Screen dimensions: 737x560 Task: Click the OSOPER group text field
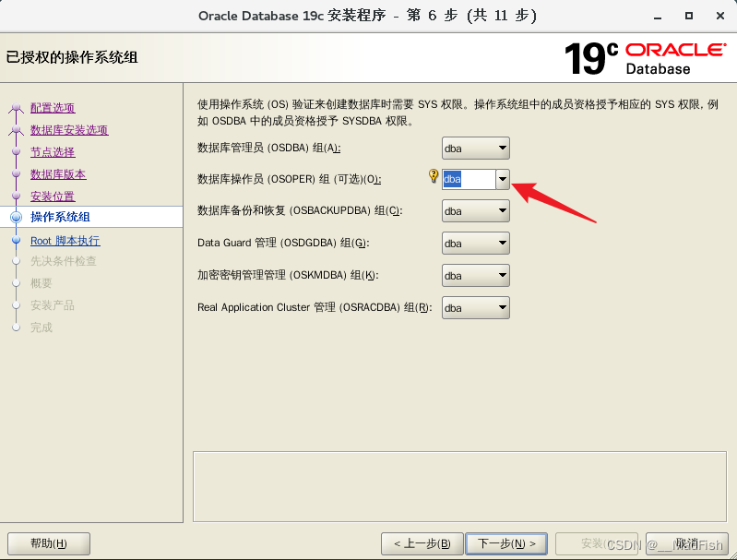point(469,179)
